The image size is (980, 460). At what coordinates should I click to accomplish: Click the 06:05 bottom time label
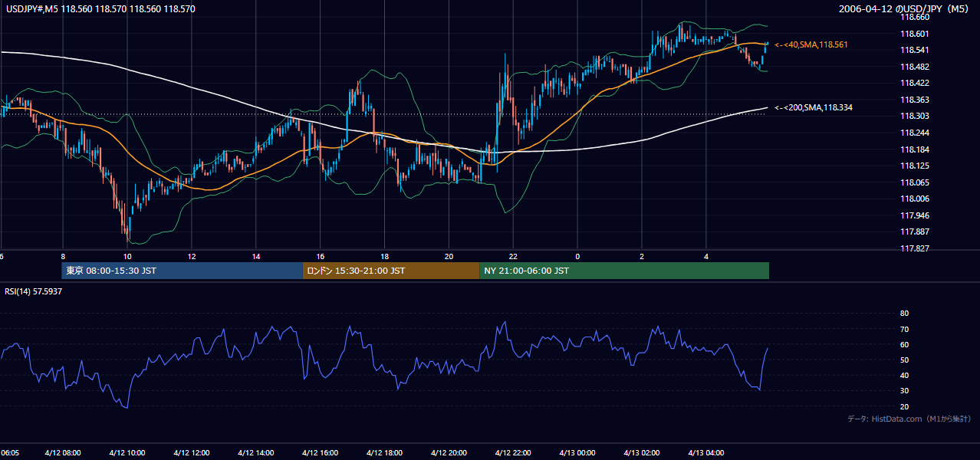(9, 452)
